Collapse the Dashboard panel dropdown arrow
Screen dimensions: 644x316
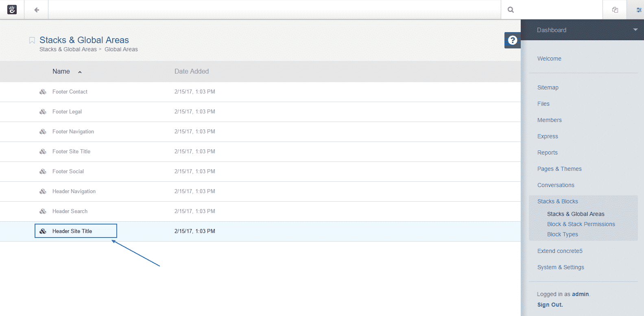pos(635,30)
